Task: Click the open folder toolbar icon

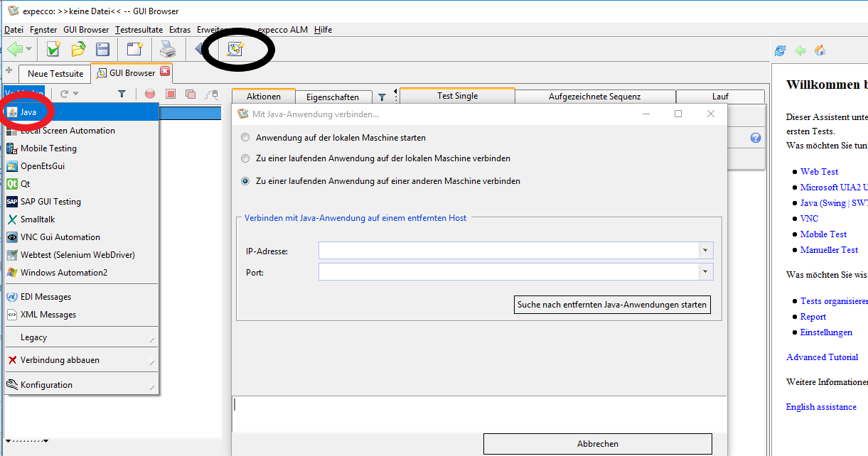Action: (x=78, y=49)
